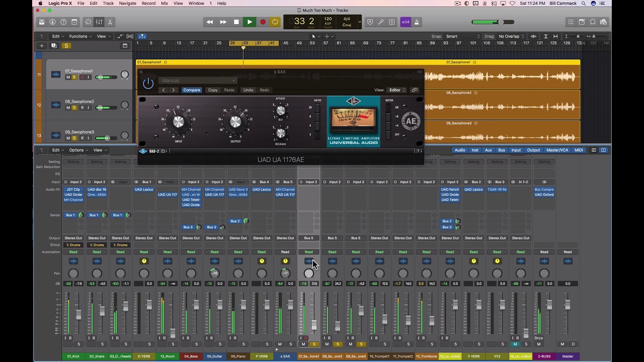This screenshot has width=644, height=362.
Task: Toggle the Metronome click icon
Action: point(417,22)
